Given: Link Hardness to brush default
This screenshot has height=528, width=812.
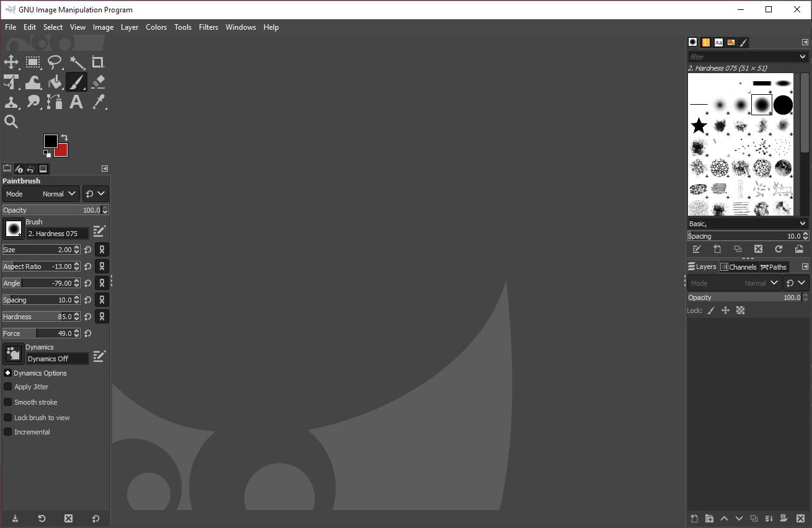Looking at the screenshot, I should coord(102,317).
